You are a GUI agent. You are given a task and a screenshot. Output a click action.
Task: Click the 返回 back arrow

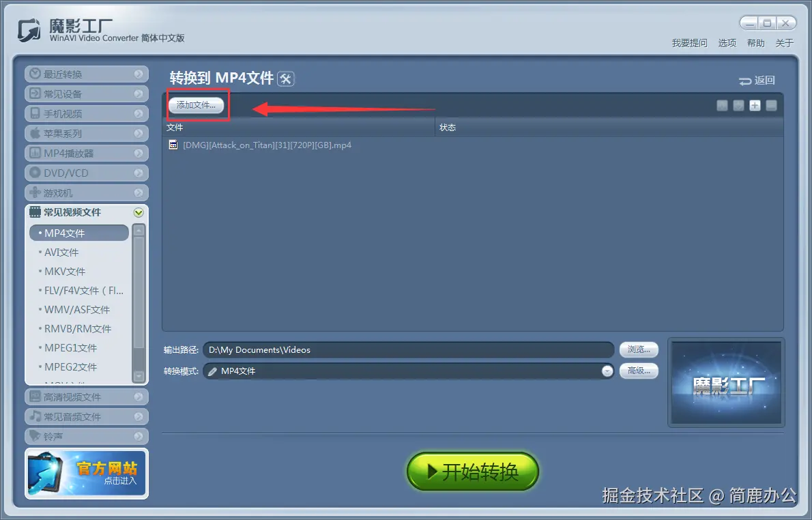pyautogui.click(x=757, y=81)
